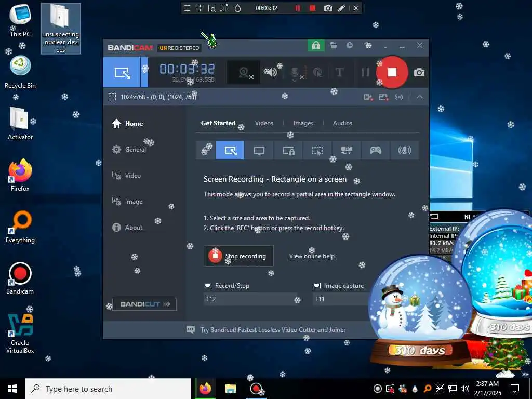Close the top recording control bar
The image size is (532, 399).
coord(356,8)
